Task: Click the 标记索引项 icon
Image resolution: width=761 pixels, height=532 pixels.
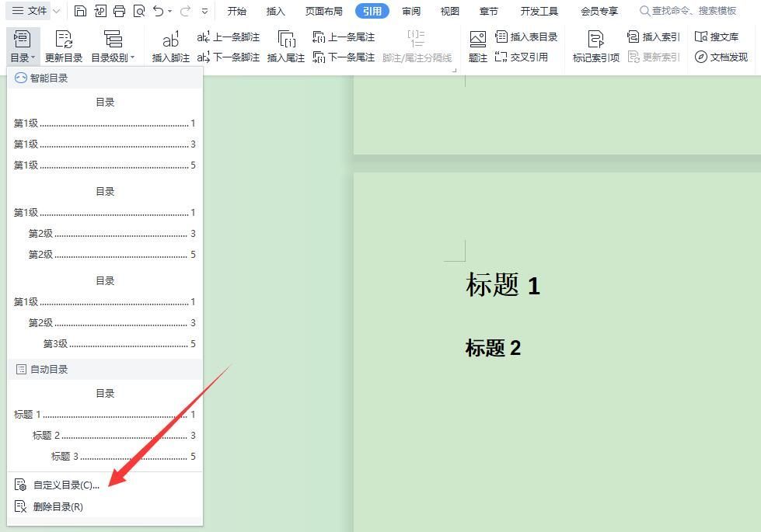Action: pyautogui.click(x=596, y=46)
